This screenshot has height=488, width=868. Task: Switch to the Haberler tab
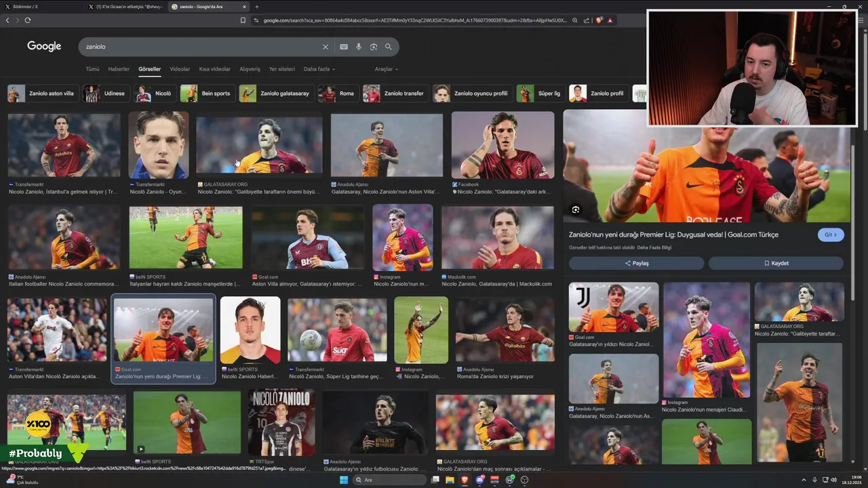(x=119, y=69)
